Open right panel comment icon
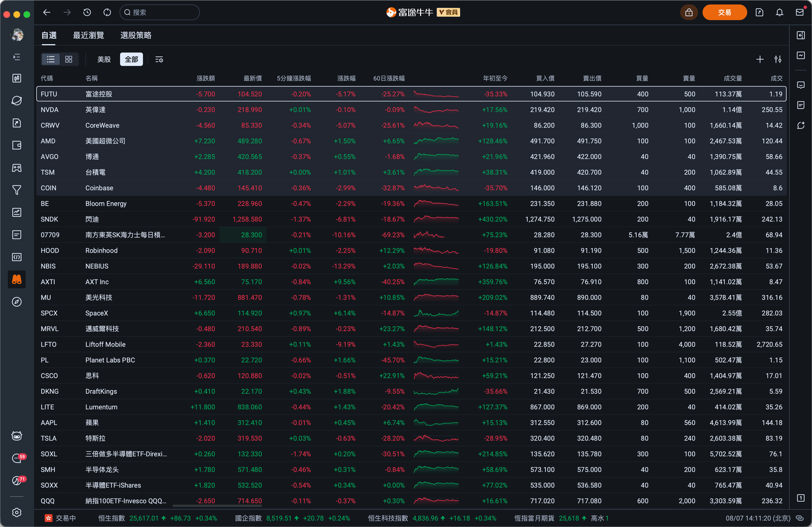Image resolution: width=812 pixels, height=527 pixels. (801, 85)
